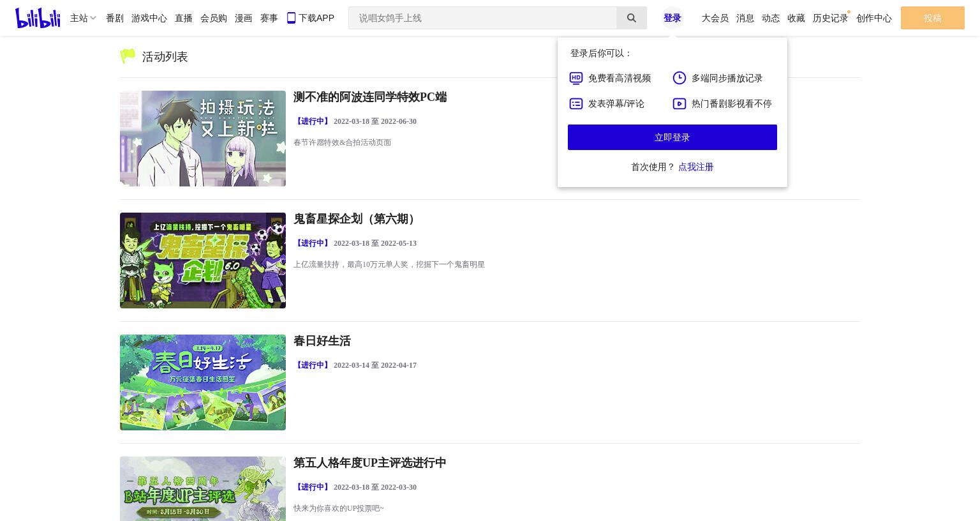Open 动态 in the header

click(771, 18)
